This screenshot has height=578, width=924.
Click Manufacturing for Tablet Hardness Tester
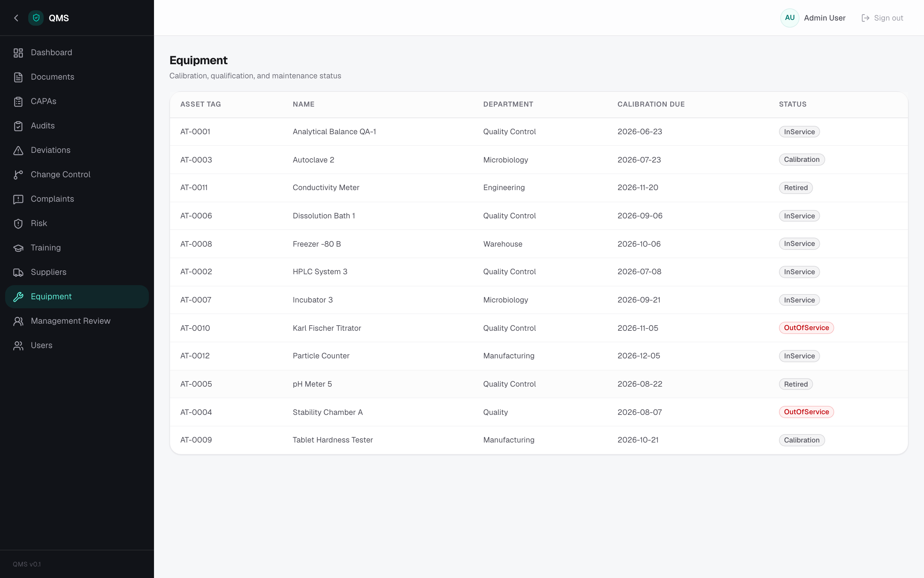click(x=509, y=440)
